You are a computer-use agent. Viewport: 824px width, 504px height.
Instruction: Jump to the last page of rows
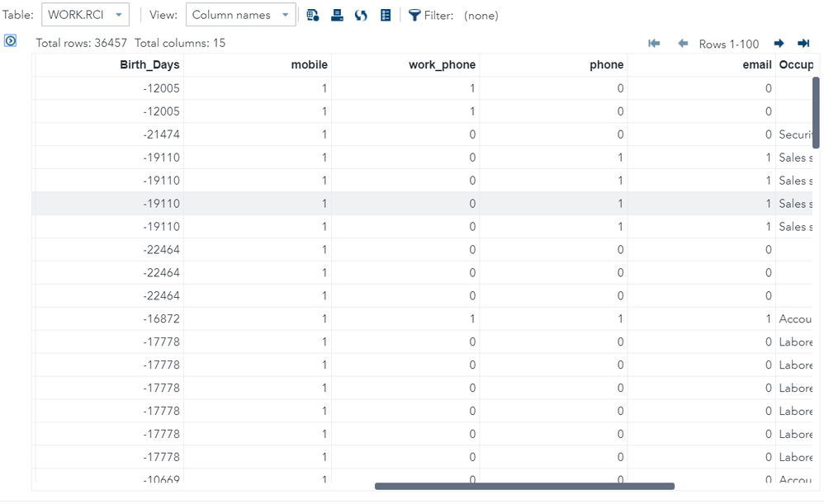point(803,44)
